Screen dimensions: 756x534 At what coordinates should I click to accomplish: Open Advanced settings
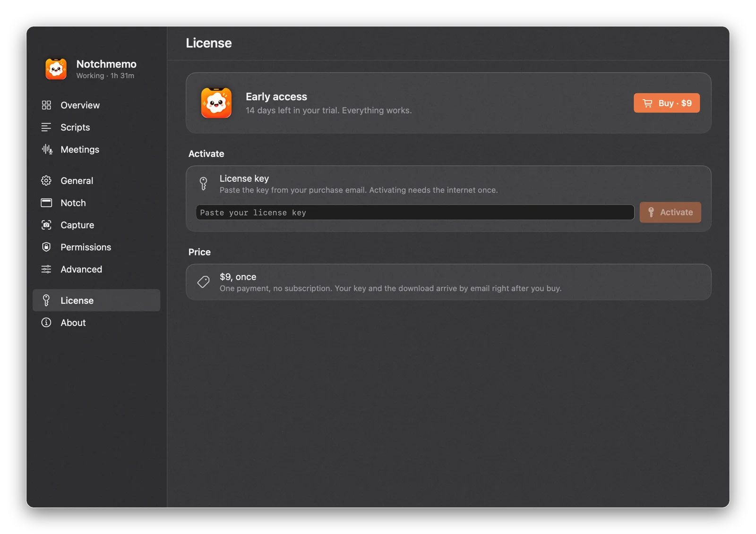(x=96, y=269)
